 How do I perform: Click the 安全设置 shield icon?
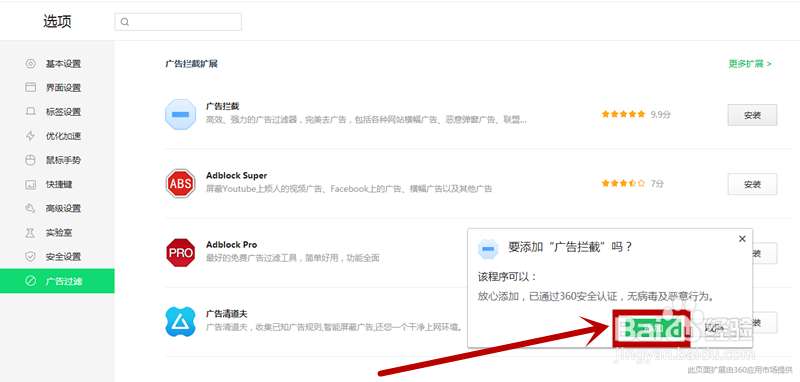click(x=31, y=257)
